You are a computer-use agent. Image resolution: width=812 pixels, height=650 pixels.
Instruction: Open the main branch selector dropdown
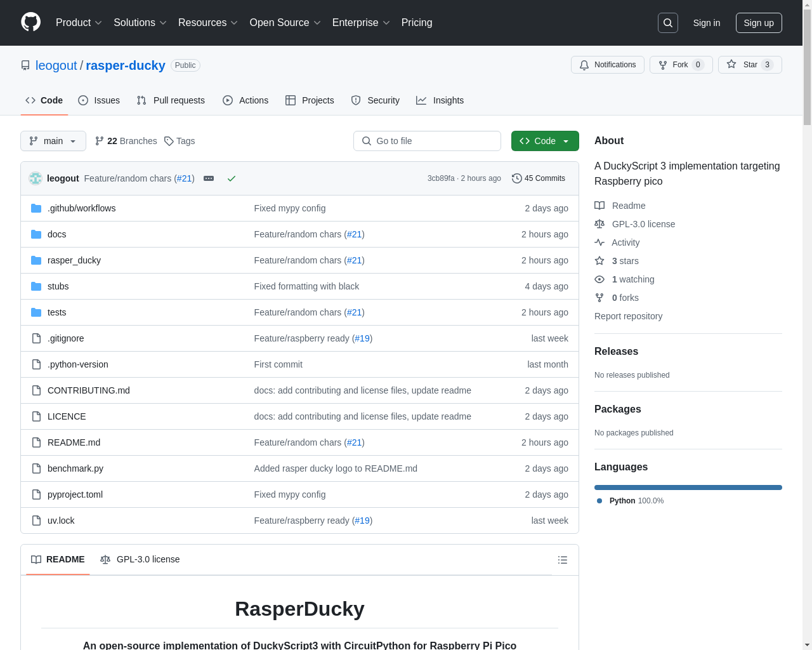(53, 141)
